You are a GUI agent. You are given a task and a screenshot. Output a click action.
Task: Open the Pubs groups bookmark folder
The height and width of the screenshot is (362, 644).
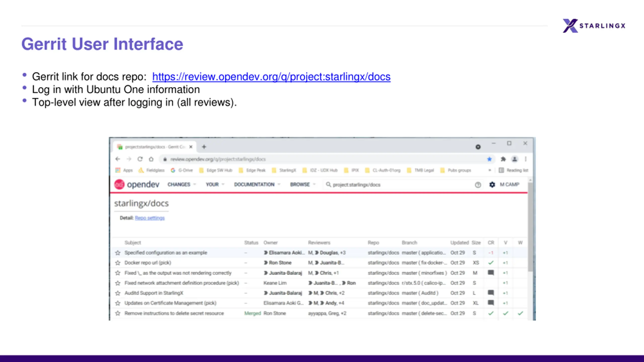tap(456, 170)
